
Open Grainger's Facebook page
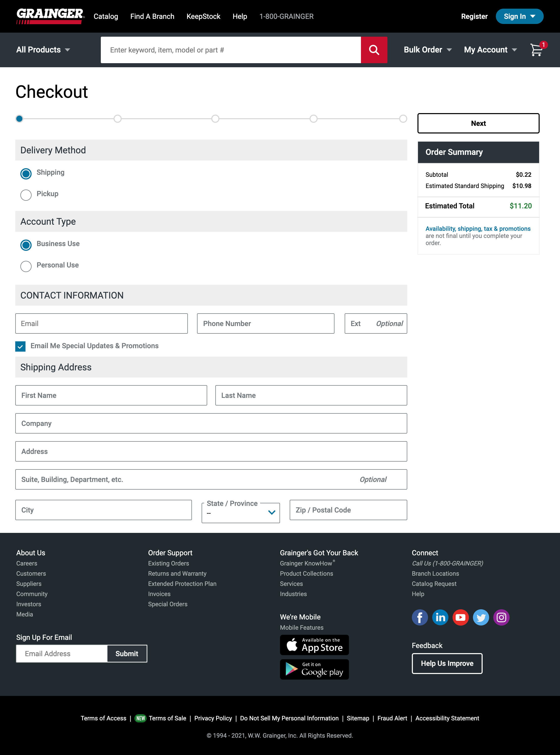(420, 617)
